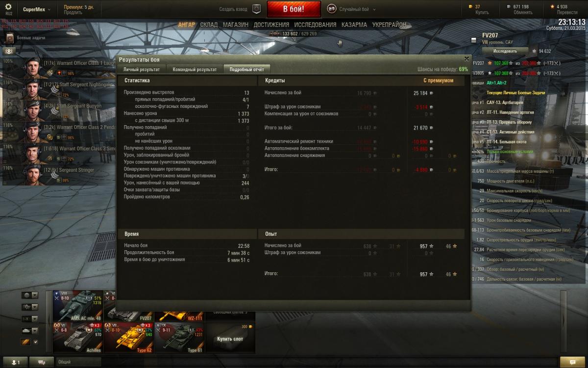Viewport: 588px width, 368px height.
Task: Open the МАГАЗИН menu item
Action: [236, 25]
